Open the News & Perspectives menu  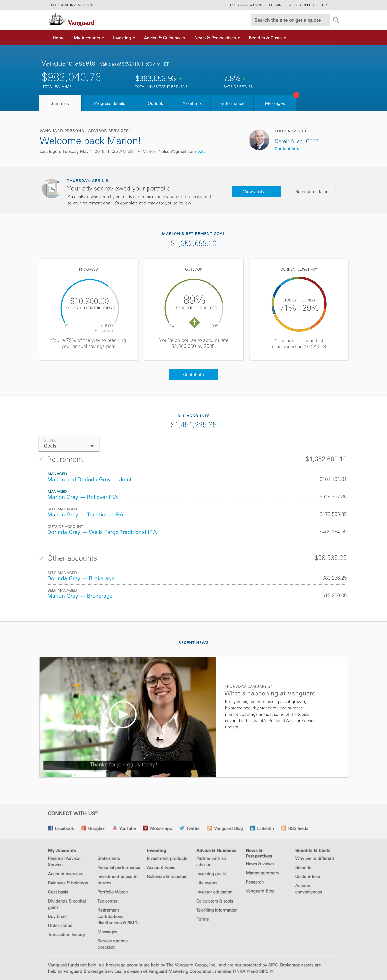coord(217,38)
